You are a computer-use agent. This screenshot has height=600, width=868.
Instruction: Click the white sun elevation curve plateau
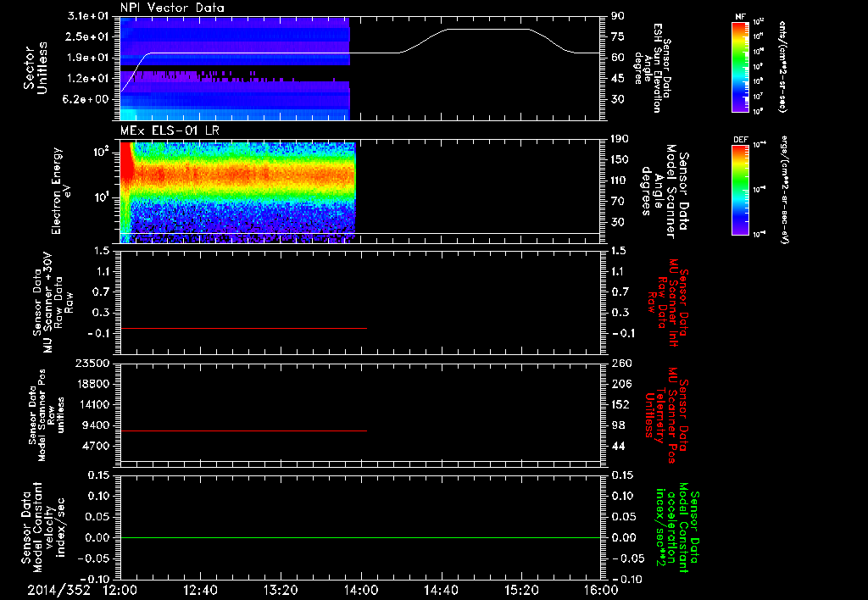(x=487, y=29)
